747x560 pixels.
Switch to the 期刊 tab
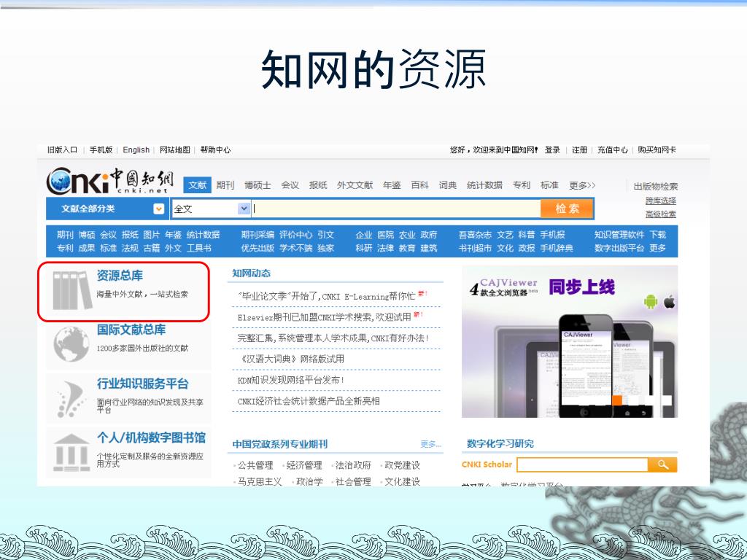[225, 185]
